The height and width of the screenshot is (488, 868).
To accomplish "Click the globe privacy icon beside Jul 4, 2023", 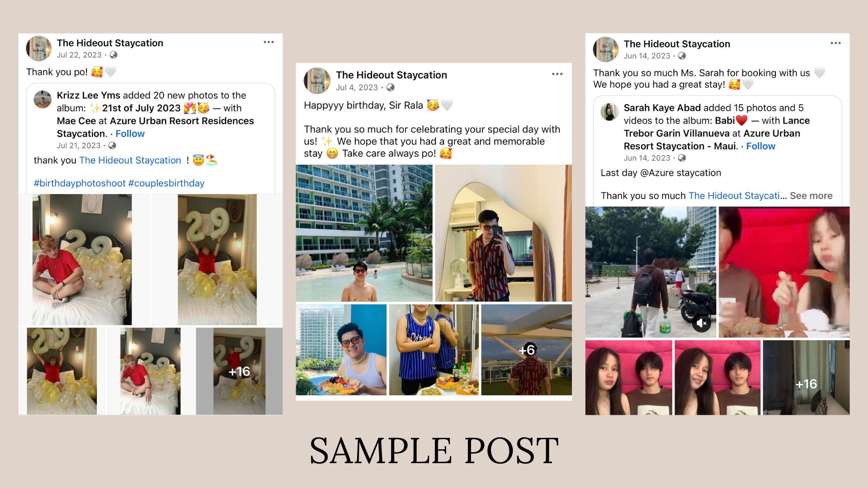I will click(x=391, y=88).
